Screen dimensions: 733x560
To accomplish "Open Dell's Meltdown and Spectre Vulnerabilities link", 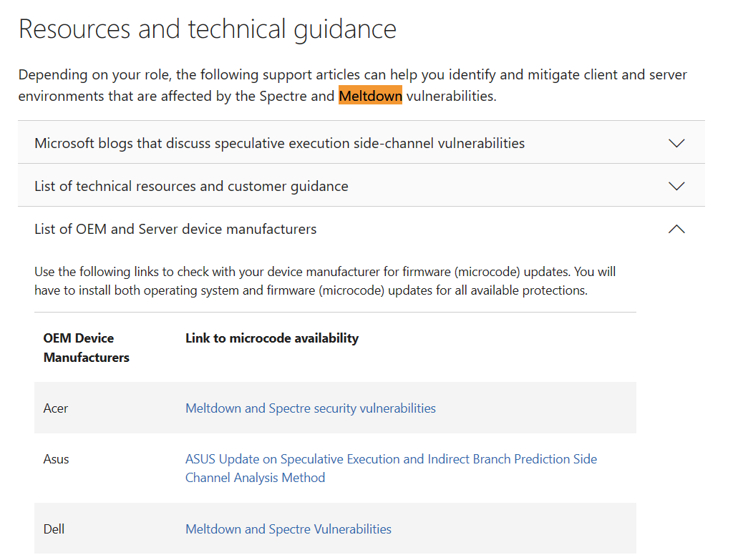I will coord(288,529).
